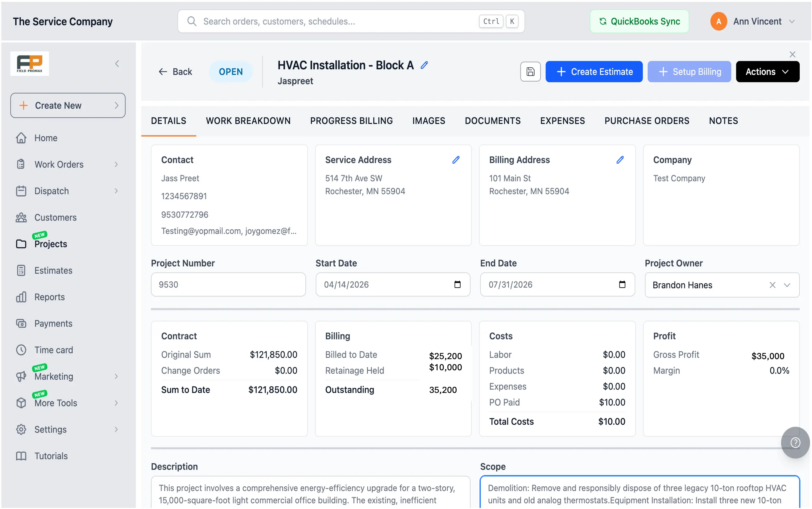Image resolution: width=812 pixels, height=509 pixels.
Task: Switch to the Progress Billing tab
Action: (351, 120)
